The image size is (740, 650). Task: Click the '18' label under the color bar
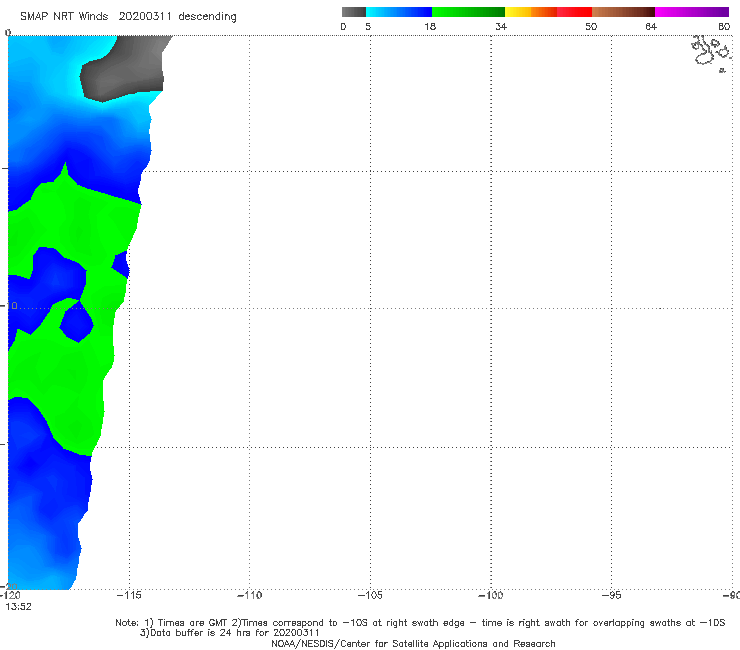(x=430, y=27)
